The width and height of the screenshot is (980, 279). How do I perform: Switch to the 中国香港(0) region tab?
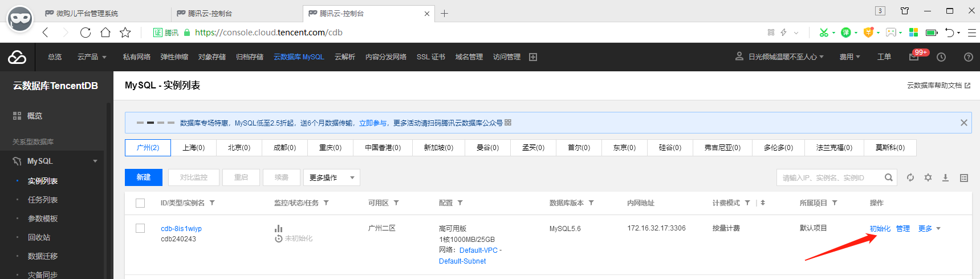pyautogui.click(x=383, y=148)
